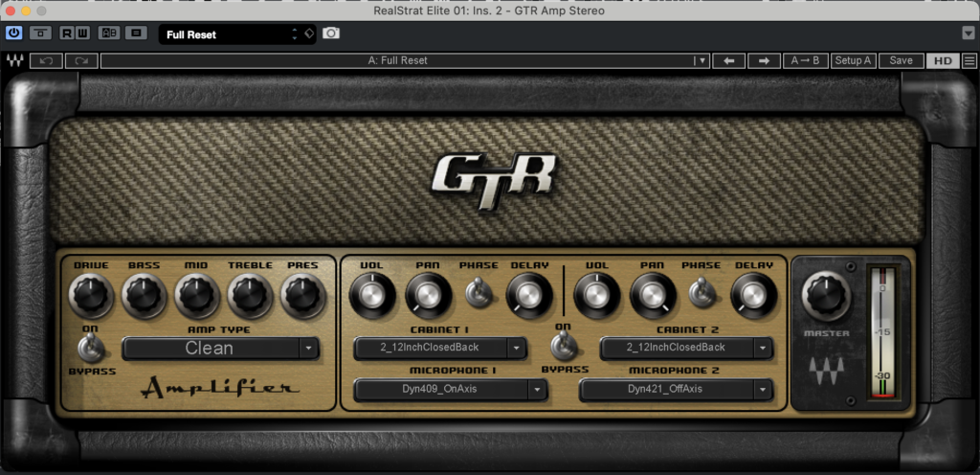Screen dimensions: 980x475
Task: Toggle the Amplifier On/Bypass switch
Action: (x=92, y=349)
